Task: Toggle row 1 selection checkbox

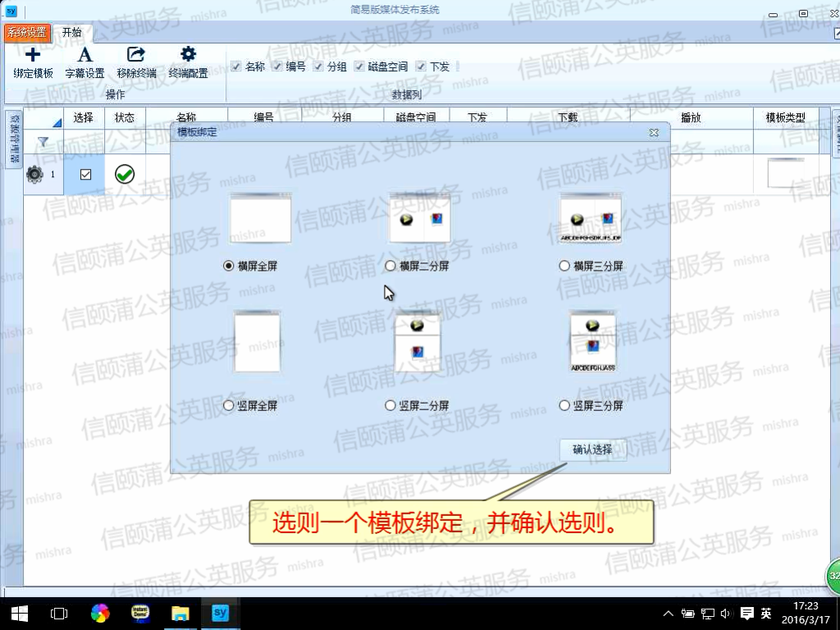Action: 85,175
